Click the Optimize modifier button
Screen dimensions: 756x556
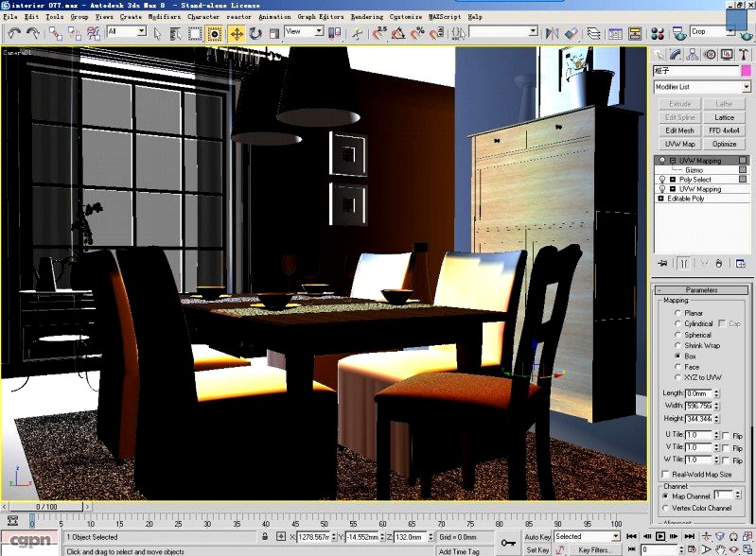click(x=724, y=144)
